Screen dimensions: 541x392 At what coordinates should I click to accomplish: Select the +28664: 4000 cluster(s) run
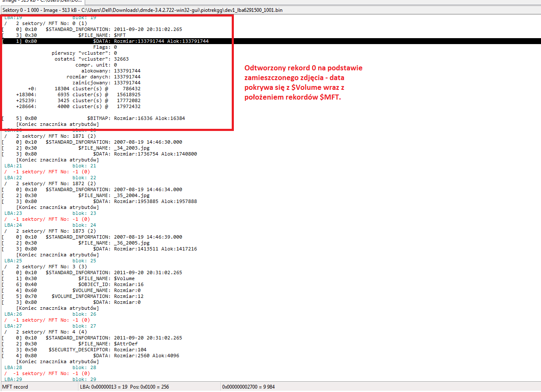click(x=78, y=106)
